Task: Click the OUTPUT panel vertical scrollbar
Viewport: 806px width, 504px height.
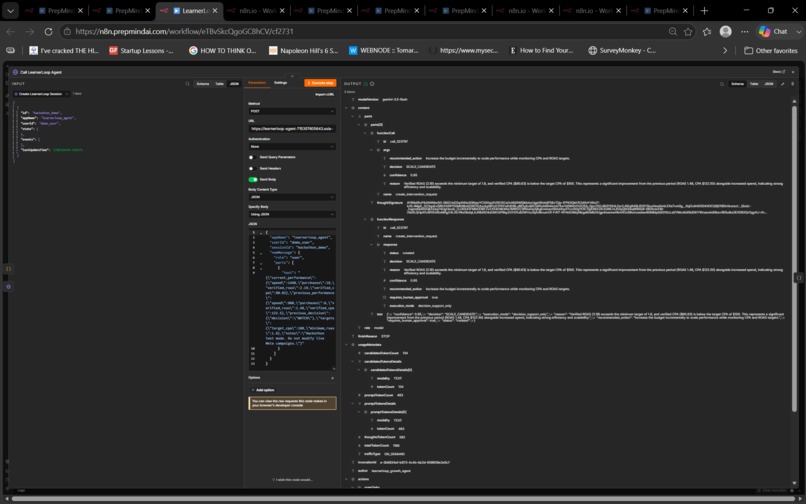Action: 794,257
